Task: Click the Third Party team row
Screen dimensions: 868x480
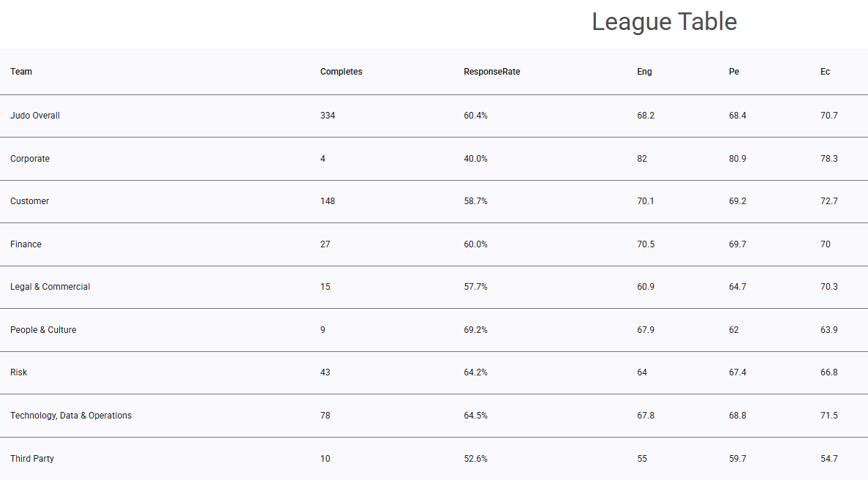Action: pos(434,458)
